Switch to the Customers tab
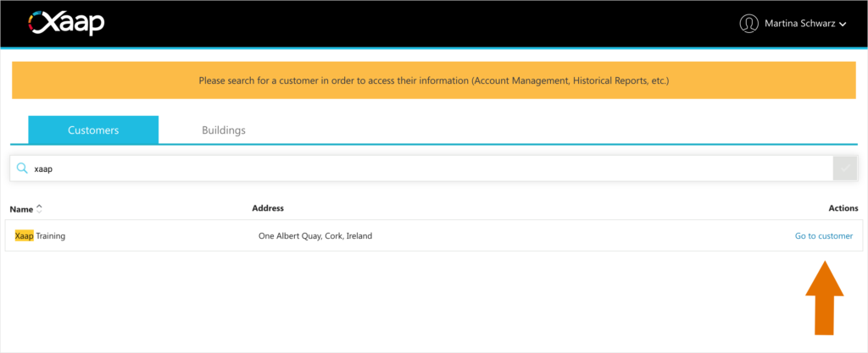 93,130
